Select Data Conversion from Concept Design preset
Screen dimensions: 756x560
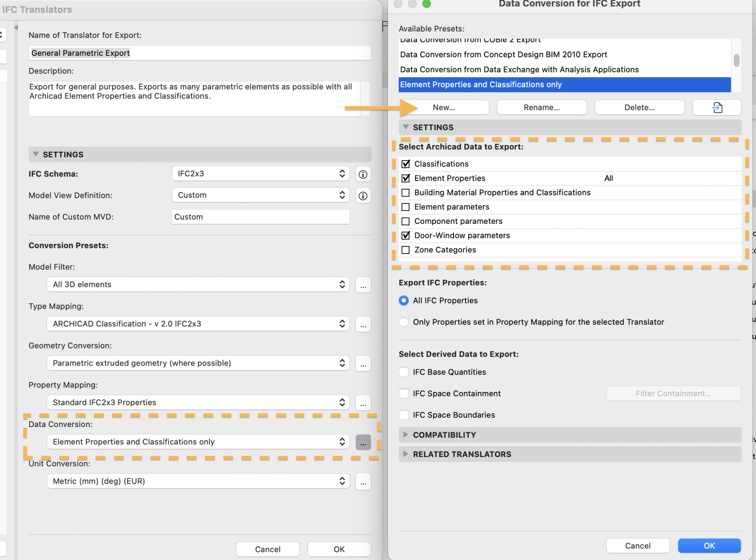503,54
